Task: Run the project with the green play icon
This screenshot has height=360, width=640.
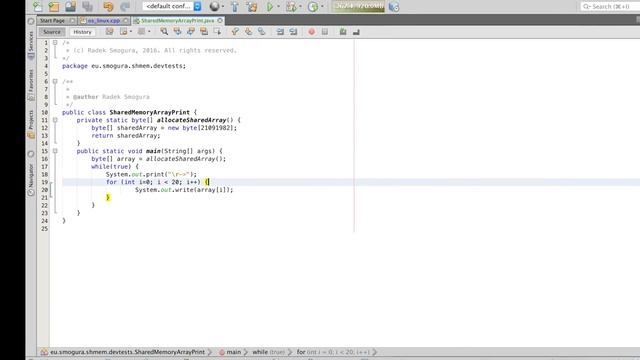Action: tap(269, 7)
